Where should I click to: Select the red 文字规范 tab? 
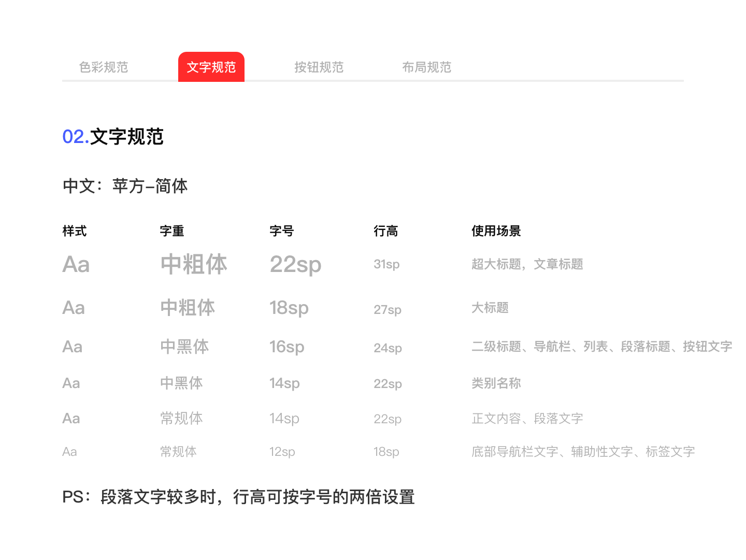pos(211,67)
